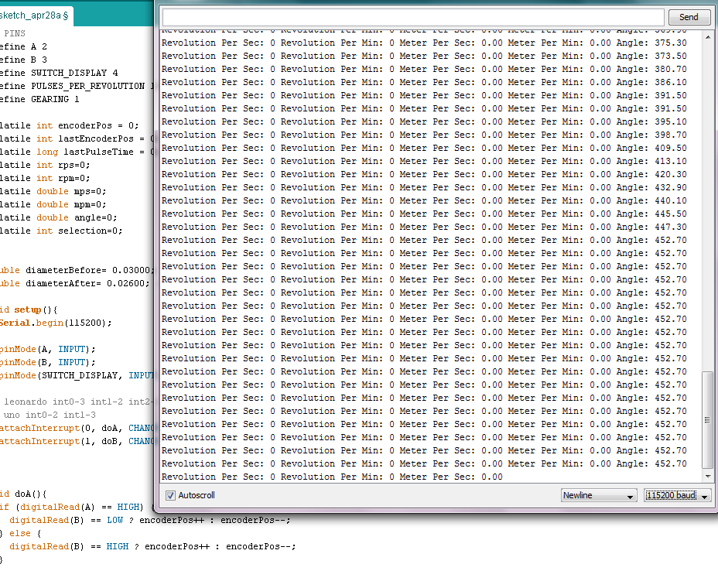
Task: Click the Serial.begin(115200) line
Action: [x=56, y=323]
